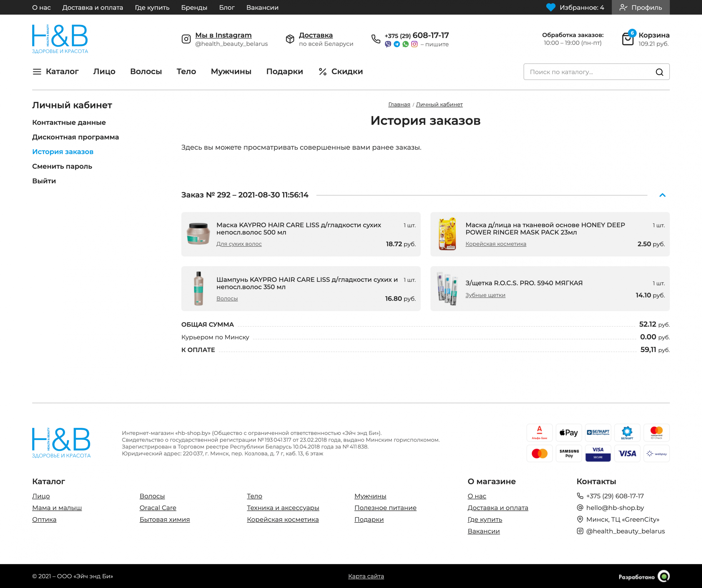Select История заказов in sidebar
702x588 pixels.
click(x=63, y=152)
